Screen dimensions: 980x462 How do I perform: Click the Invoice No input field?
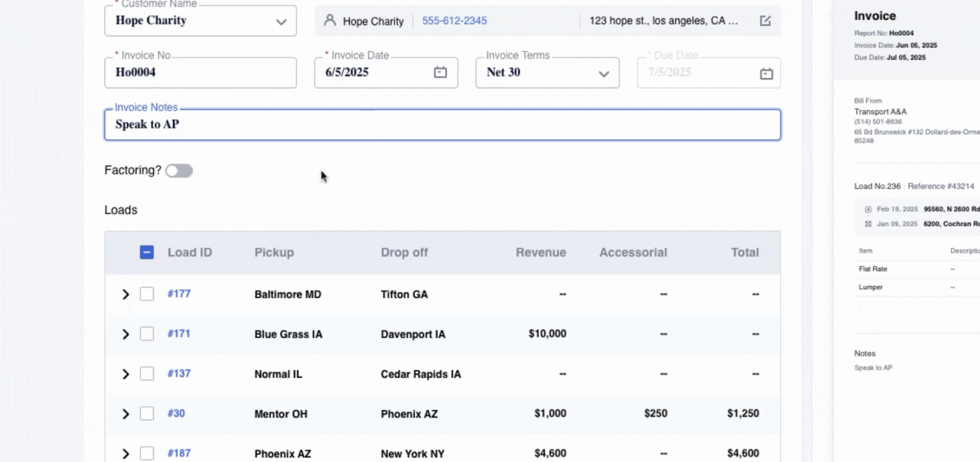click(200, 73)
